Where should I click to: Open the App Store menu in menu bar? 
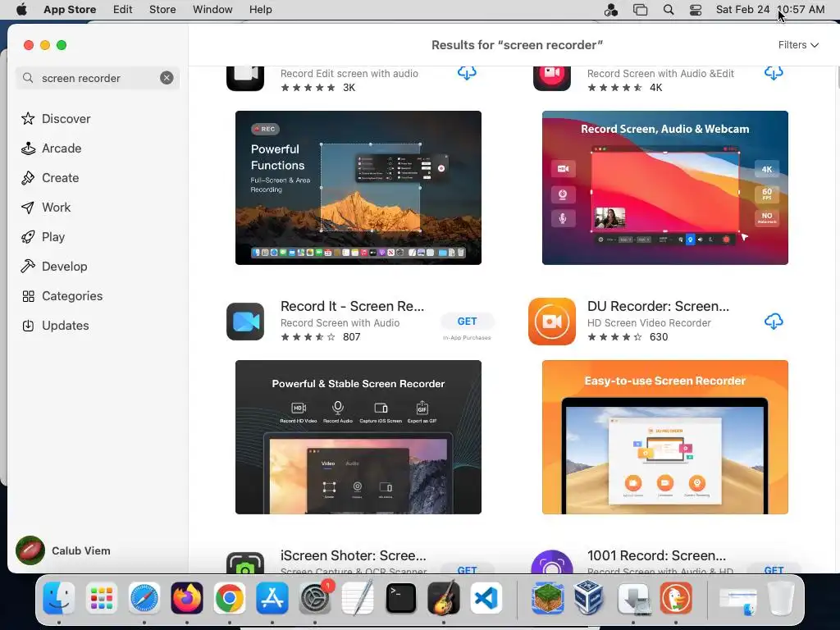coord(70,10)
